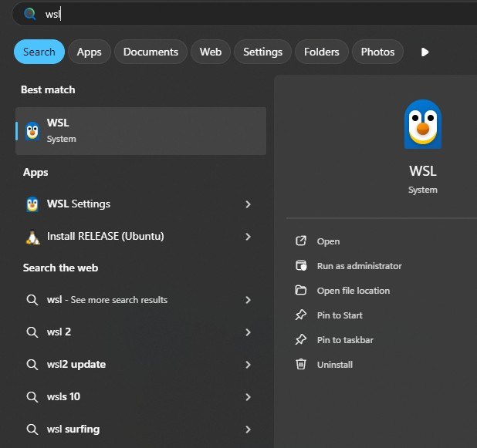Expand 'wsl - See more search results' chevron
This screenshot has height=448, width=477.
coord(248,300)
